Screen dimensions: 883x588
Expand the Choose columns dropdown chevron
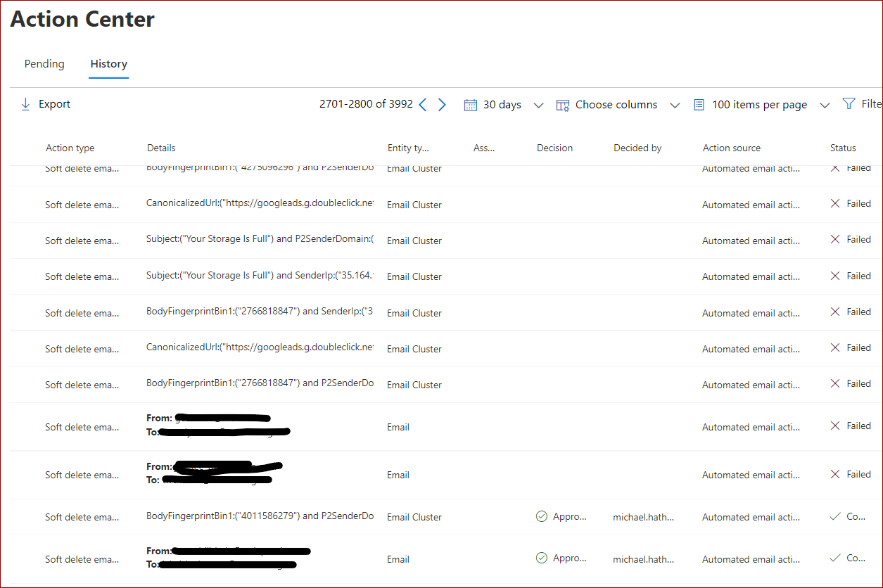(675, 104)
